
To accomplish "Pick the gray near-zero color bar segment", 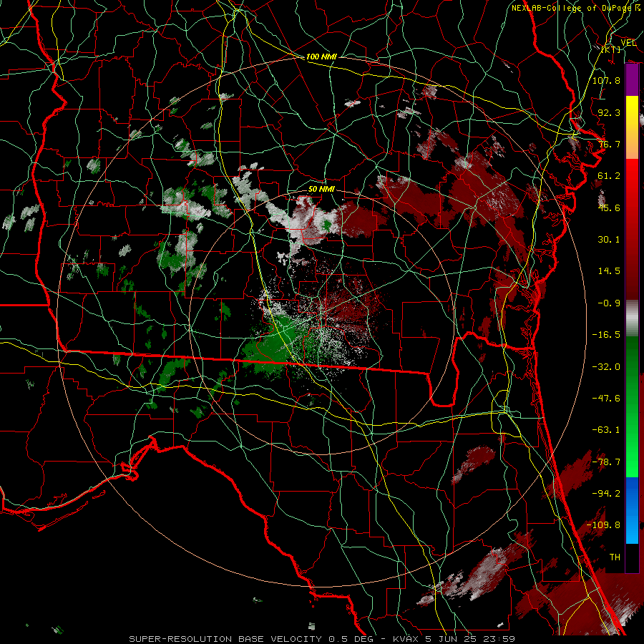I will pos(632,318).
